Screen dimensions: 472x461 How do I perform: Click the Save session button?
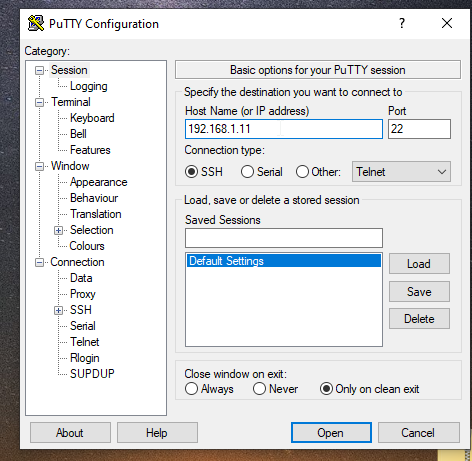tap(419, 292)
